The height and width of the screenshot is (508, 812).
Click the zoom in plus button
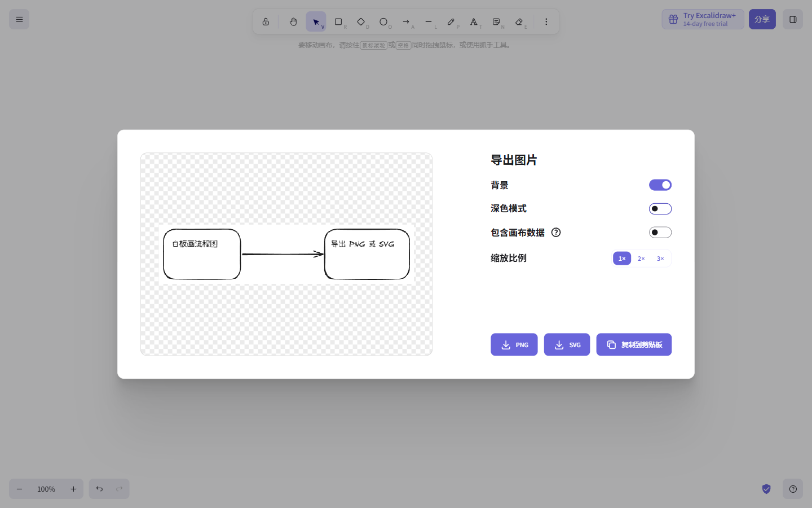click(x=73, y=489)
